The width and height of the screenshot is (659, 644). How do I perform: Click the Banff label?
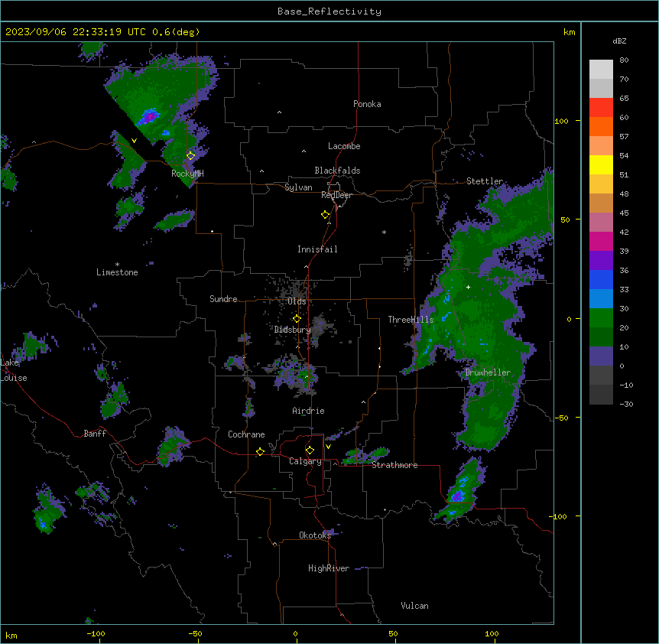pos(95,434)
